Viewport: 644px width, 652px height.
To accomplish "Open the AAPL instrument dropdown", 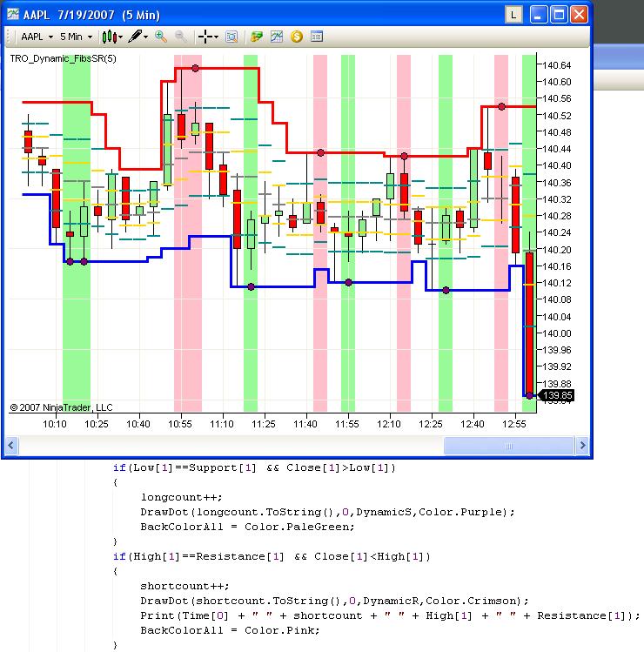I will click(37, 37).
